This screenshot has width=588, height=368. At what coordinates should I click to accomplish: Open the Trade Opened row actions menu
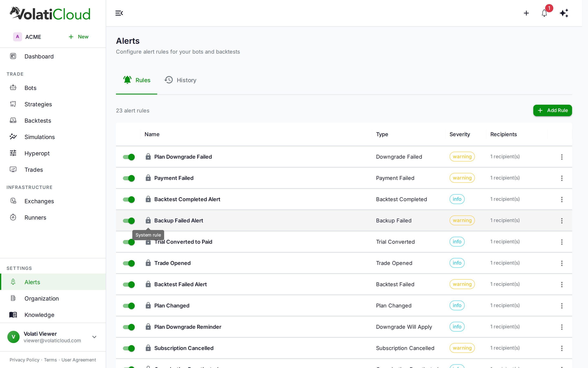(562, 263)
